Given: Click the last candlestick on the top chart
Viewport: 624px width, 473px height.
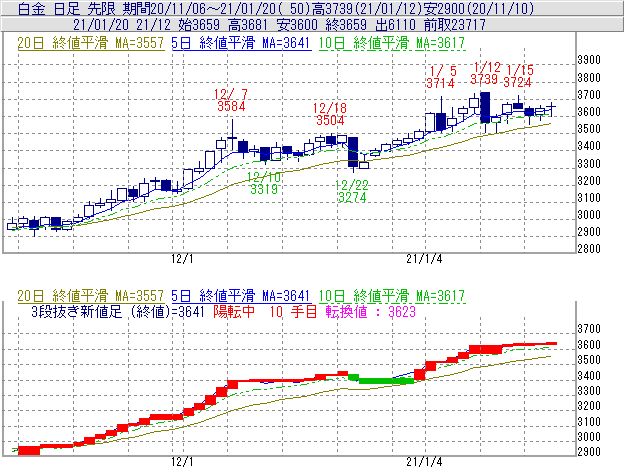Looking at the screenshot, I should coord(552,109).
